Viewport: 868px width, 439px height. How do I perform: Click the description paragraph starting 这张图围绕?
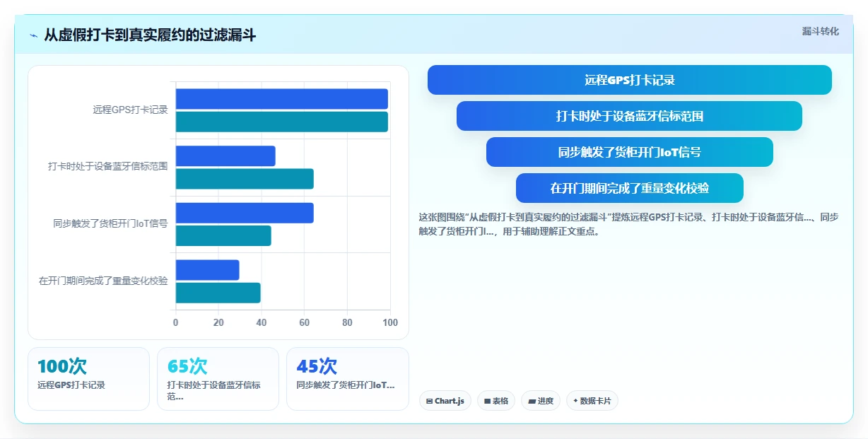click(629, 224)
